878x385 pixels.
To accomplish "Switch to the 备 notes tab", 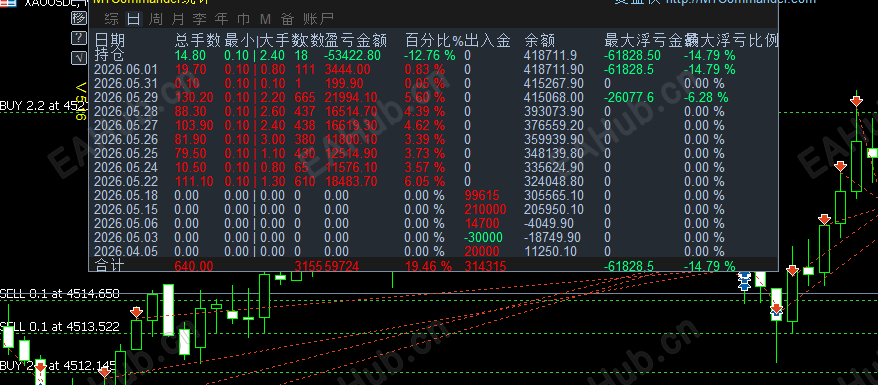I will (287, 20).
